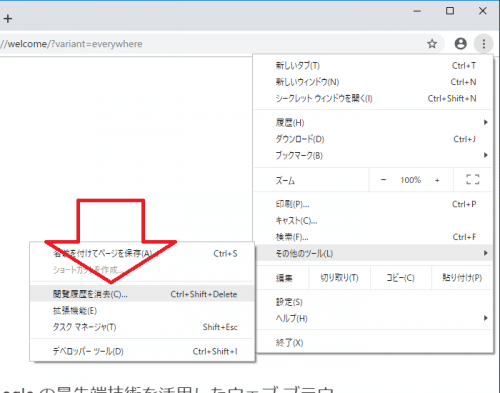Click the コピー(C) copy button
500x393 pixels.
click(x=401, y=278)
